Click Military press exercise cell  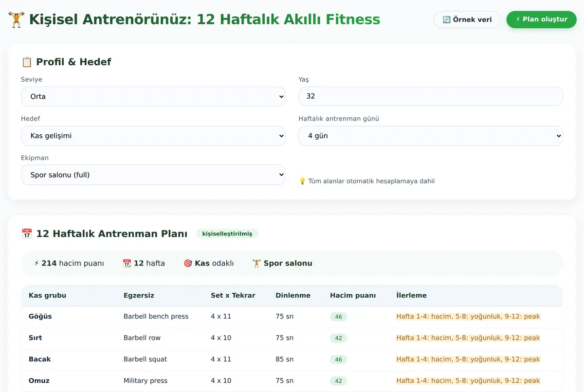tap(145, 380)
